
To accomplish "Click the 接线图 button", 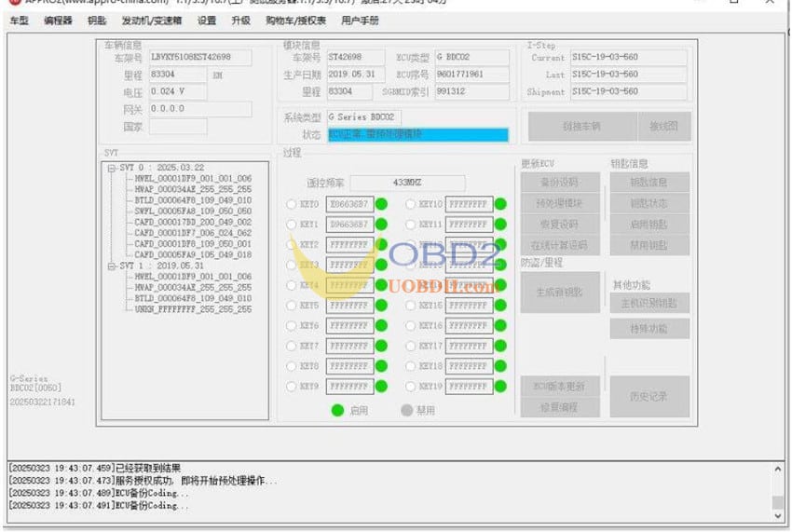I will coord(664,127).
